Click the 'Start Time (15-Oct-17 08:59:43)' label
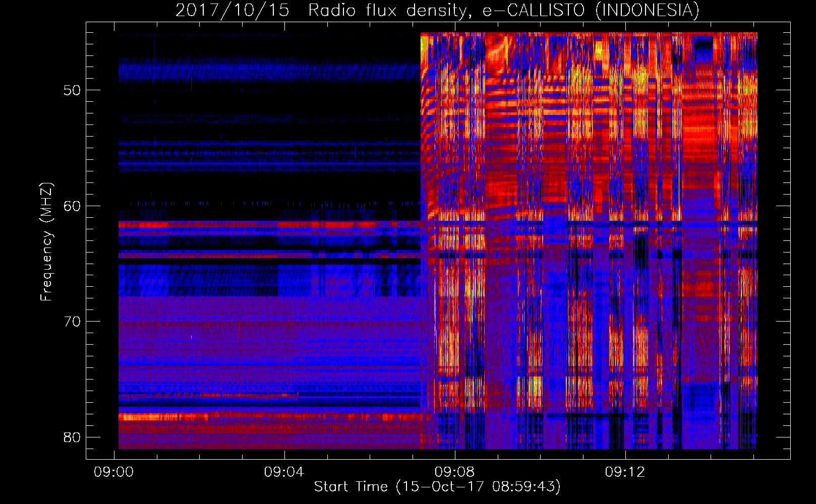 coord(437,487)
